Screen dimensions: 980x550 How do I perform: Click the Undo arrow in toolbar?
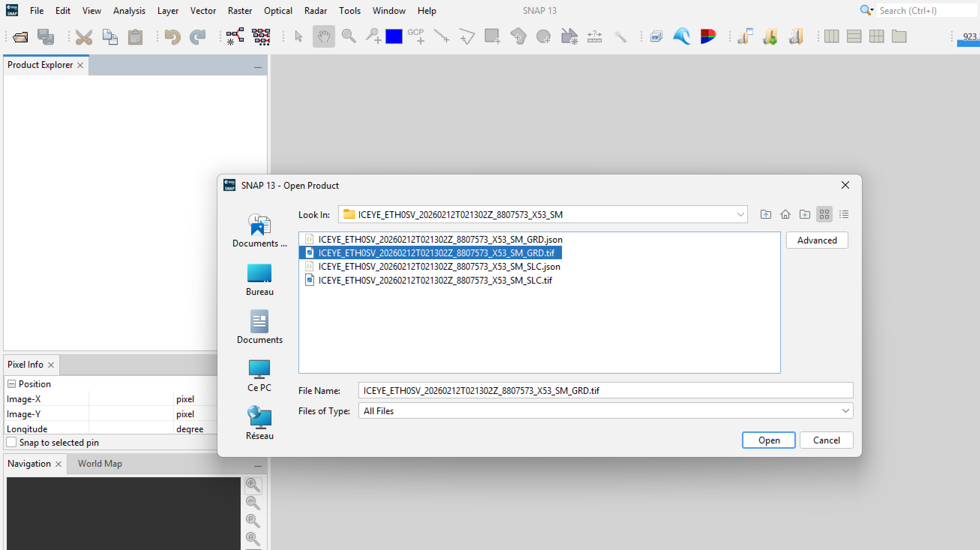click(x=172, y=37)
